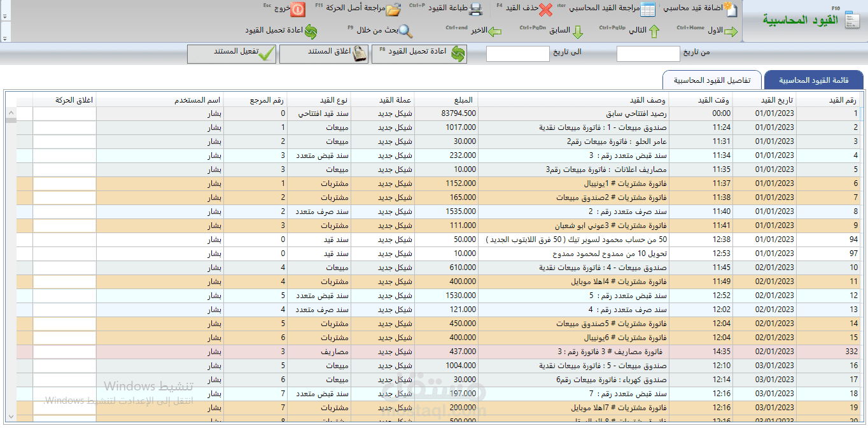Select row عامر الحلو فاتورة مبيعات رقم2
This screenshot has width=868, height=428.
[x=438, y=141]
